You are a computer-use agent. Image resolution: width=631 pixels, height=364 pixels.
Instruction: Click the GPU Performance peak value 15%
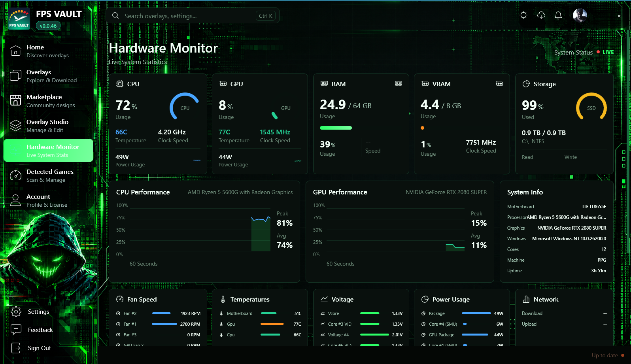(x=479, y=223)
